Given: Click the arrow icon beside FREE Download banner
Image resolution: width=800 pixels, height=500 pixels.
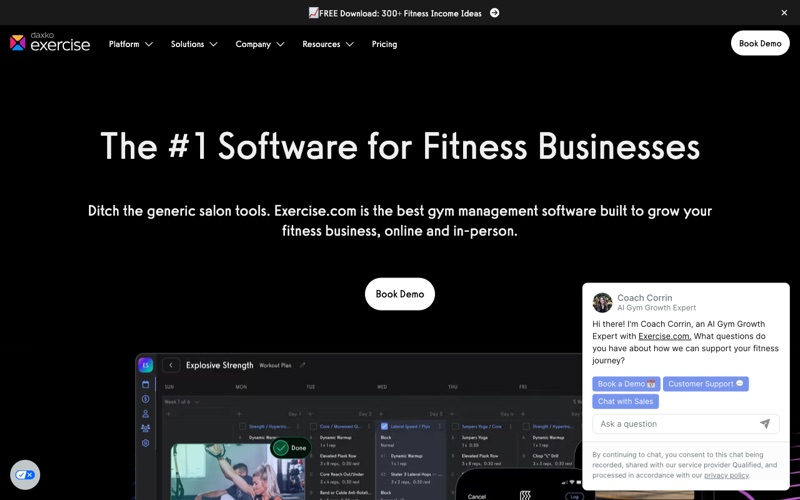Looking at the screenshot, I should pos(494,13).
